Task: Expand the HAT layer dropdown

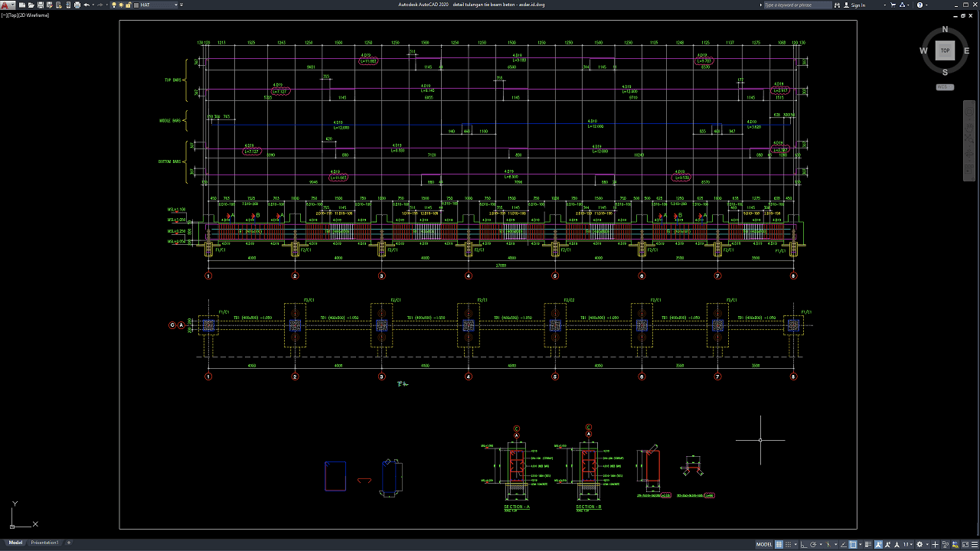Action: point(177,5)
